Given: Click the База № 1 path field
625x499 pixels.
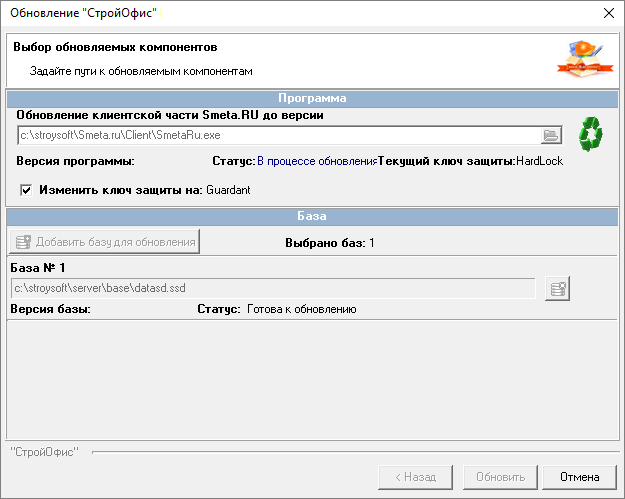Looking at the screenshot, I should pyautogui.click(x=272, y=288).
